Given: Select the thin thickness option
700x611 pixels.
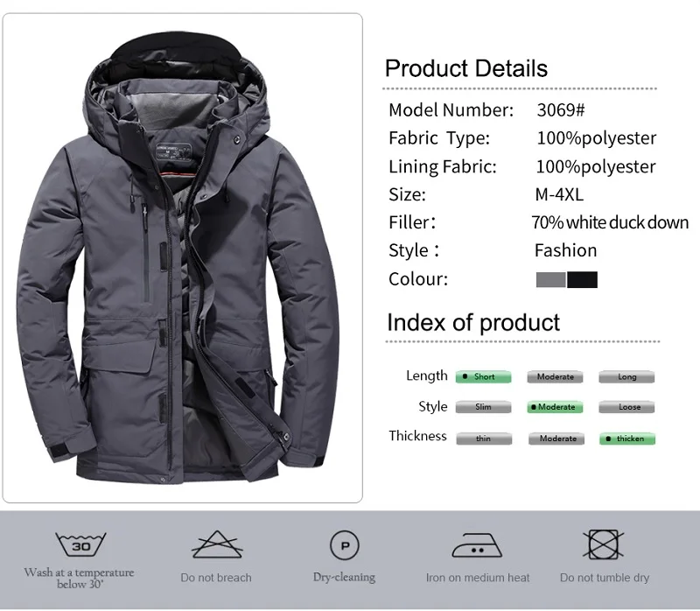Looking at the screenshot, I should (x=484, y=439).
